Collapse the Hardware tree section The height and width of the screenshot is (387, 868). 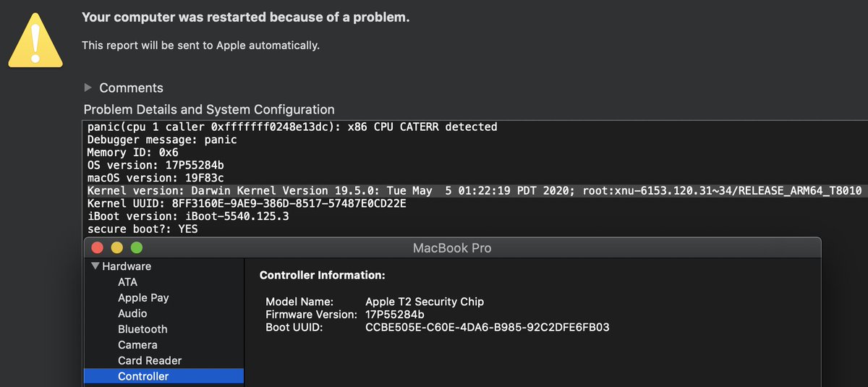coord(95,266)
